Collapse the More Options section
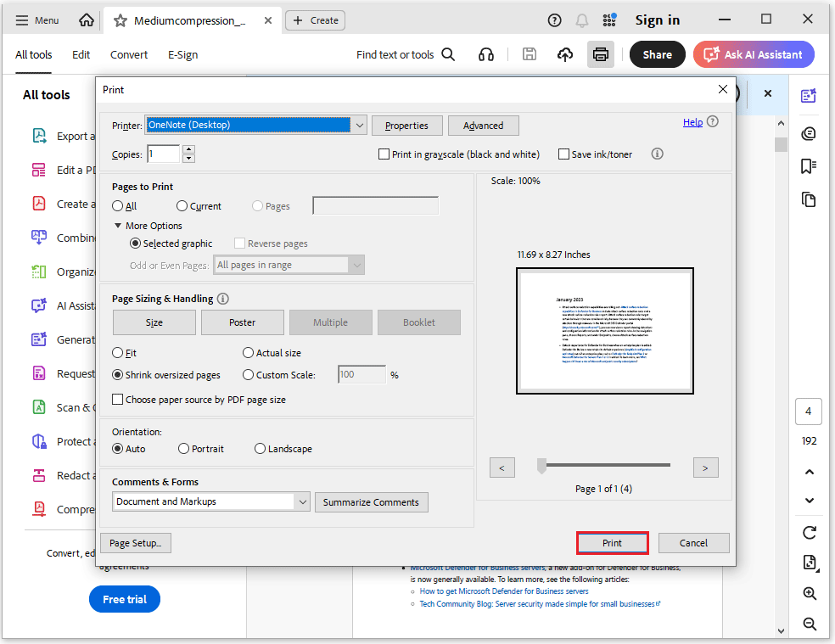 coord(119,225)
